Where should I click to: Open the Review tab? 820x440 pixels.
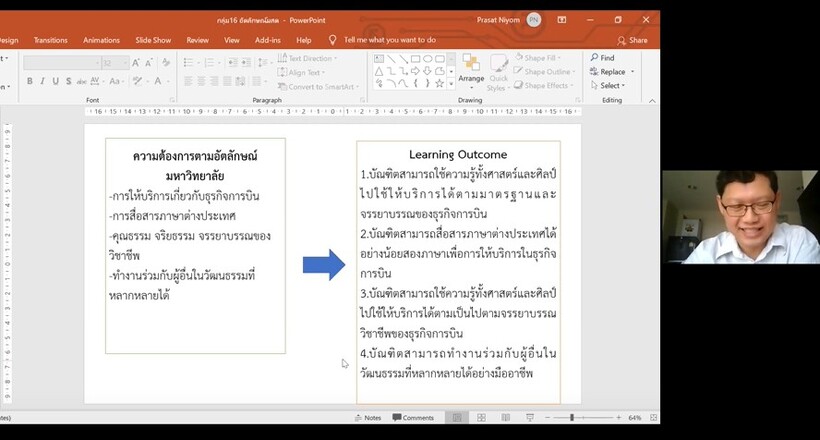coord(198,40)
